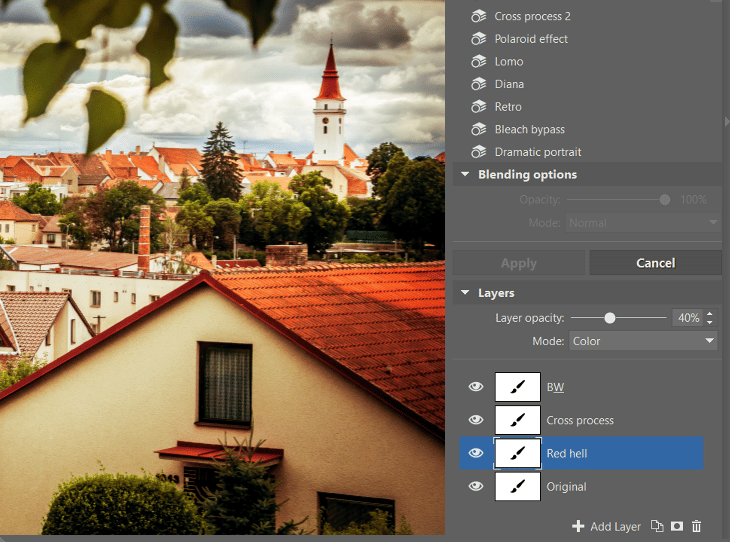Click the Layer opacity slider handle
Viewport: 730px width, 542px height.
pyautogui.click(x=609, y=318)
